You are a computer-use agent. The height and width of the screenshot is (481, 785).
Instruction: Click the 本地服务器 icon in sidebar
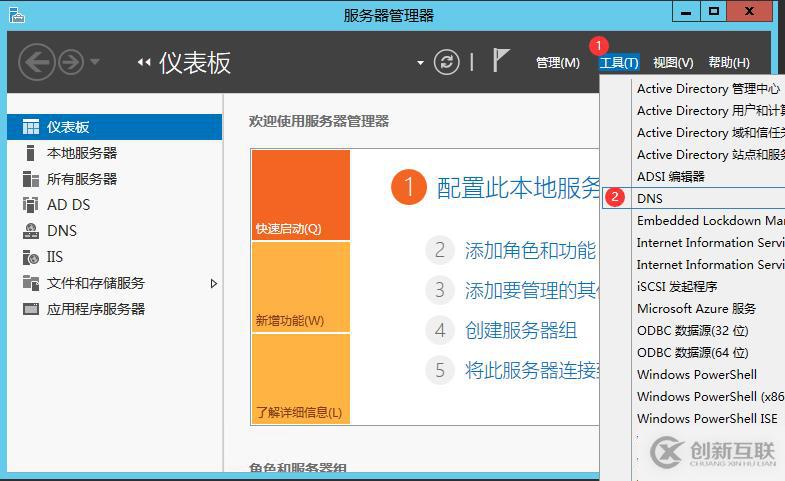[31, 153]
